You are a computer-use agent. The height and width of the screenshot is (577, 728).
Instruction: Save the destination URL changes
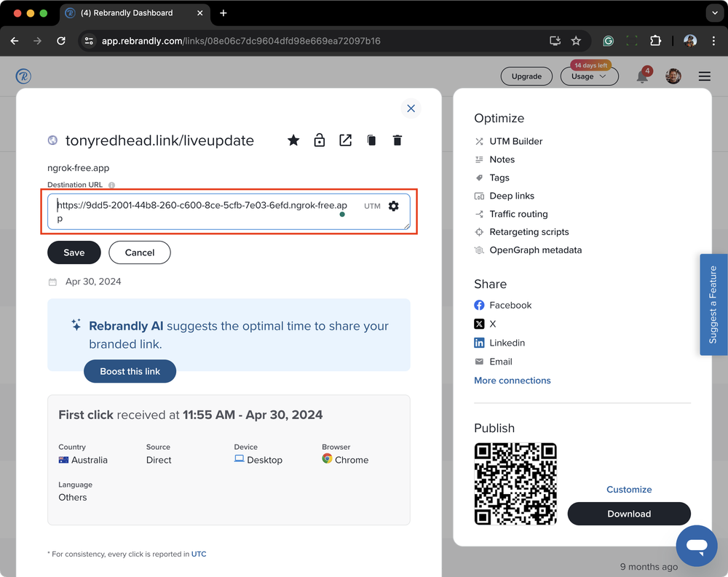click(74, 252)
